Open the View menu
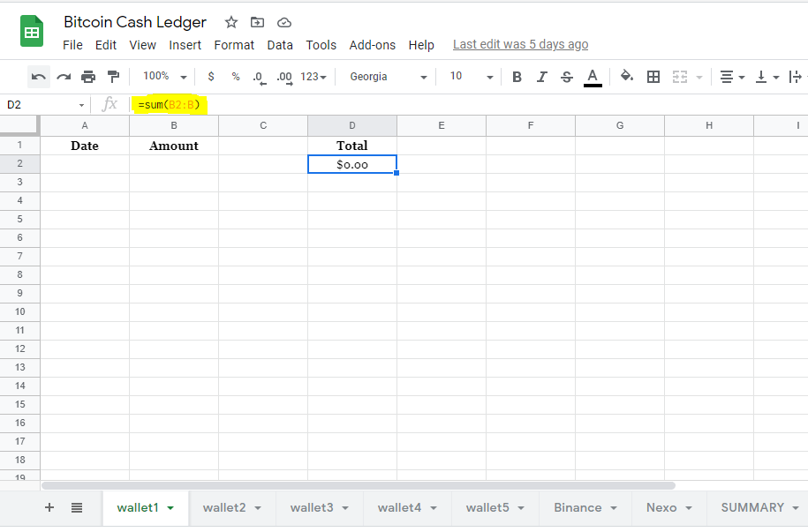The image size is (808, 532). tap(143, 45)
